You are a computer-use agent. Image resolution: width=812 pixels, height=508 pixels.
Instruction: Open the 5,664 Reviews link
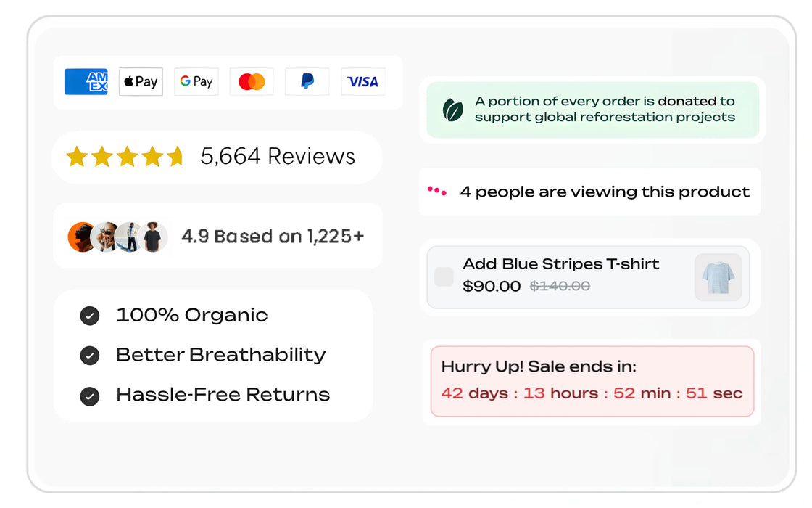tap(277, 156)
